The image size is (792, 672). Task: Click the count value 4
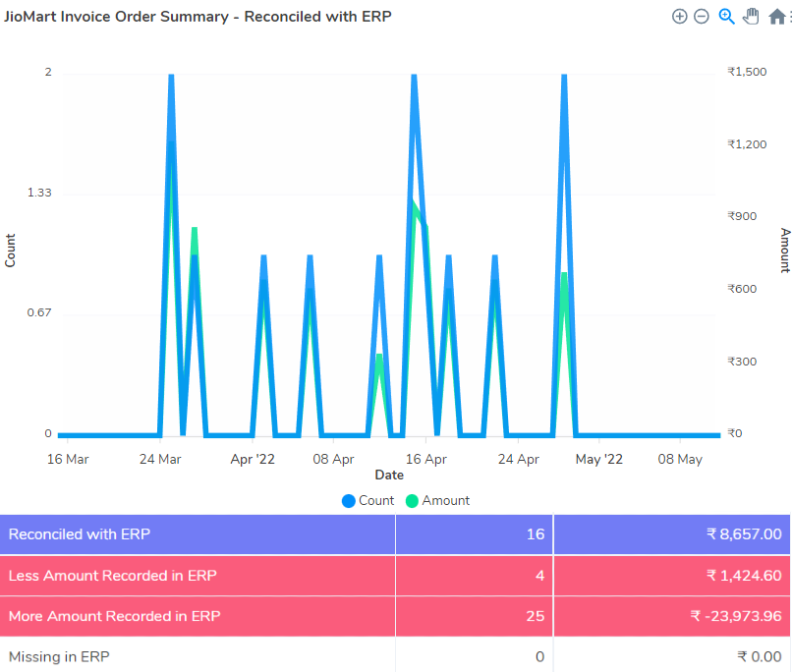click(x=539, y=576)
